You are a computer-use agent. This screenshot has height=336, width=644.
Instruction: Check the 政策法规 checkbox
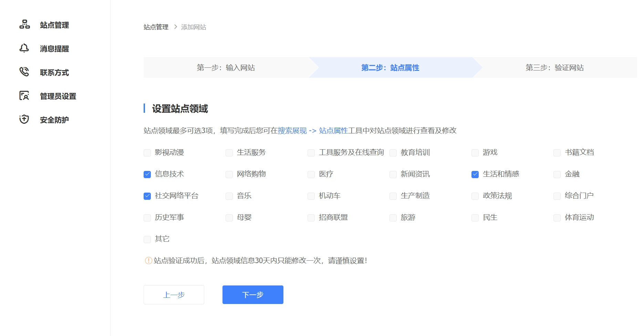tap(475, 196)
